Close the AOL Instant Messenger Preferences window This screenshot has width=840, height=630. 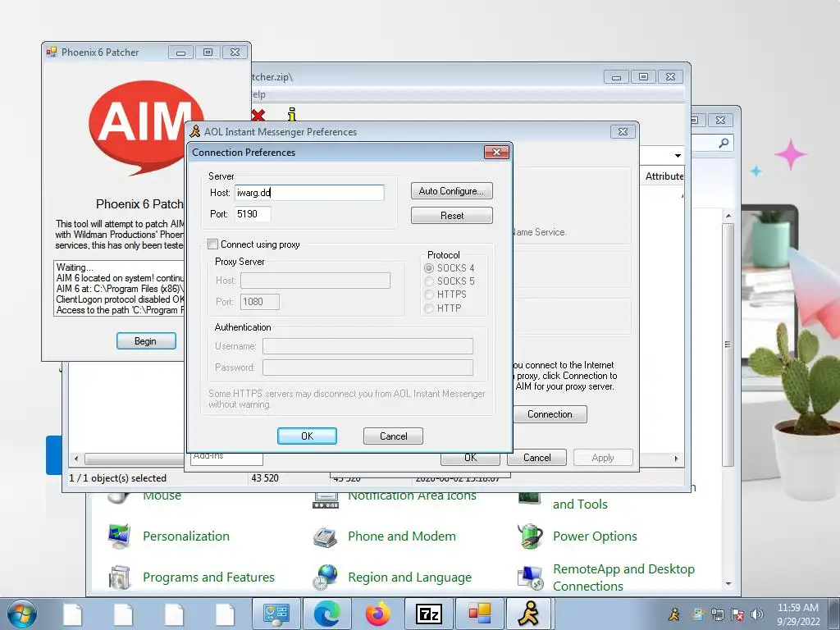pos(623,132)
